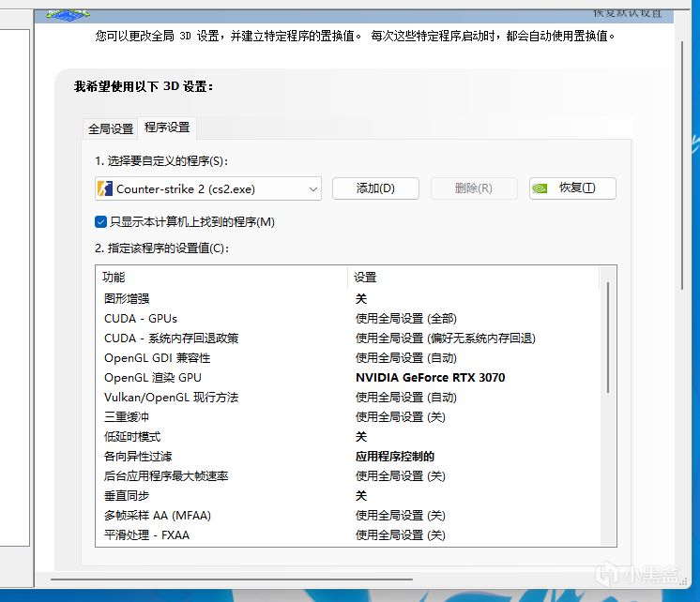Open the 三重缓冲 setting value
The height and width of the screenshot is (602, 700).
coord(401,416)
